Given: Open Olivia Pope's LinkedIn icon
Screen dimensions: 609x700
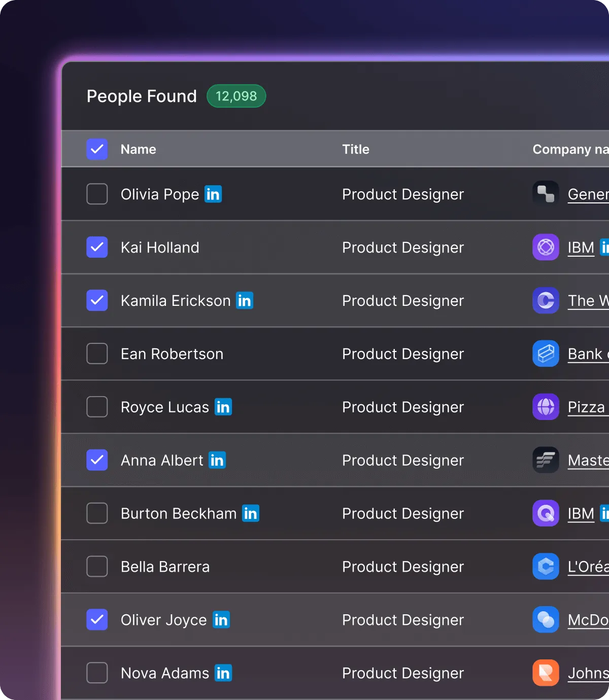Looking at the screenshot, I should [213, 194].
